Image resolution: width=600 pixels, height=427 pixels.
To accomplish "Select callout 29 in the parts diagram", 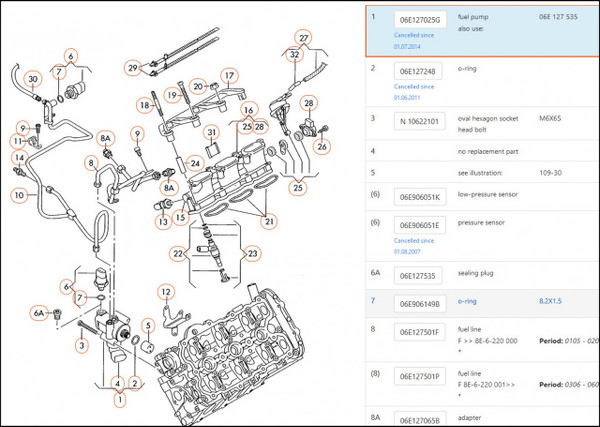I will [131, 68].
